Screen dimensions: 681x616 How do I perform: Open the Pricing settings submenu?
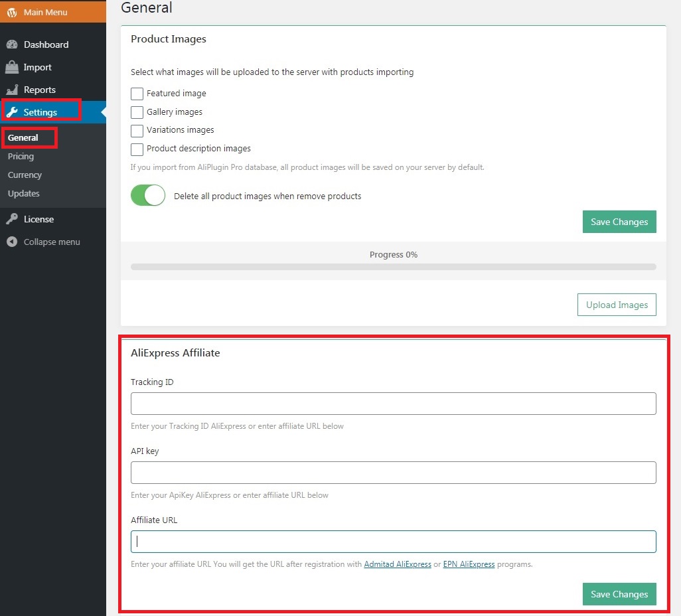click(21, 157)
